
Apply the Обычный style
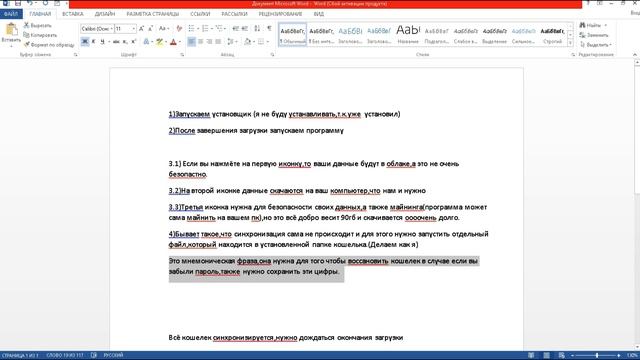coord(293,35)
